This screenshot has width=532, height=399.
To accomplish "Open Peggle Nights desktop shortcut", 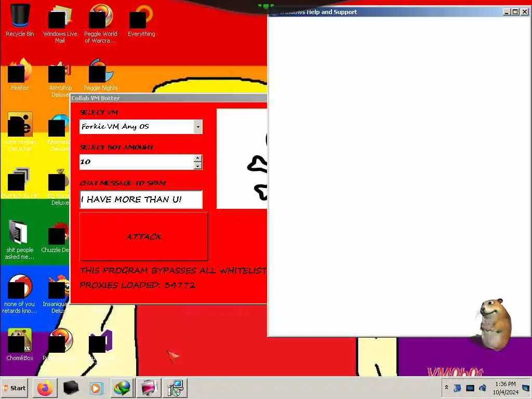I will pyautogui.click(x=100, y=75).
